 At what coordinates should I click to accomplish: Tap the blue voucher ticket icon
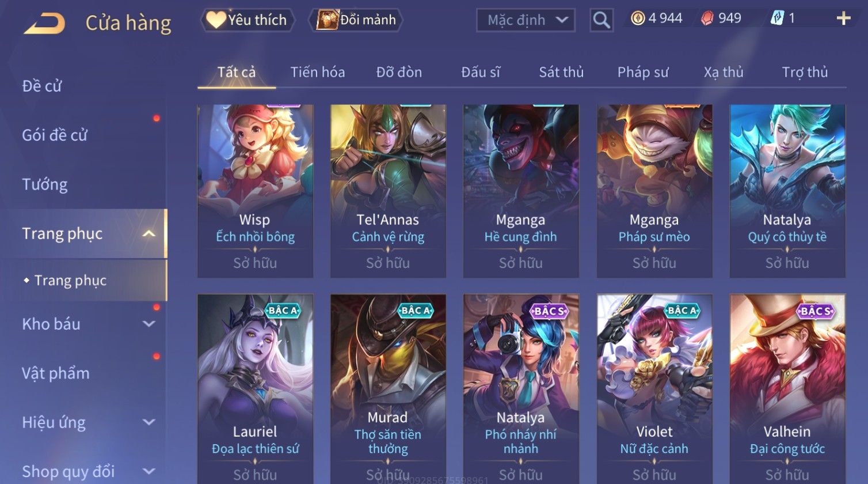click(777, 18)
